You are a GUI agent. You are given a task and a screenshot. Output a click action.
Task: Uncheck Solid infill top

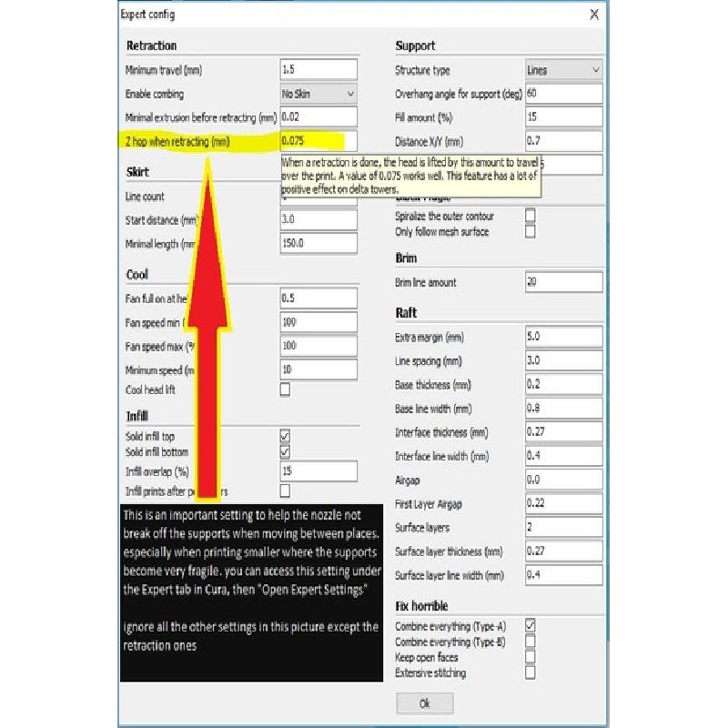pyautogui.click(x=285, y=436)
